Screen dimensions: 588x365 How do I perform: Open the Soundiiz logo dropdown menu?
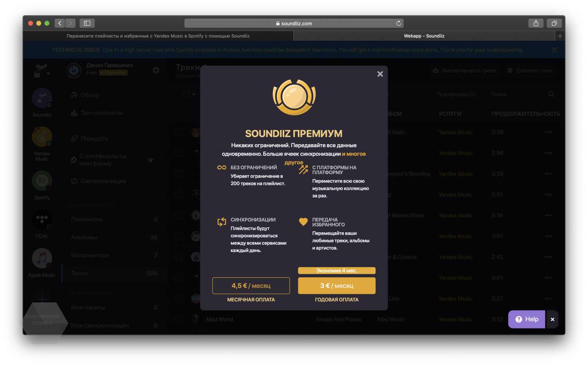pos(42,71)
